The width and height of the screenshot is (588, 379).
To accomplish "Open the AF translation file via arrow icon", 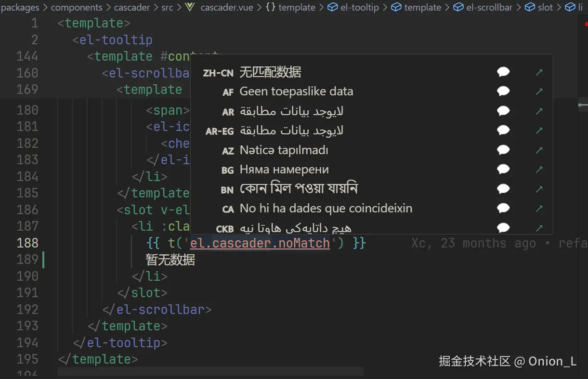I will pyautogui.click(x=539, y=91).
